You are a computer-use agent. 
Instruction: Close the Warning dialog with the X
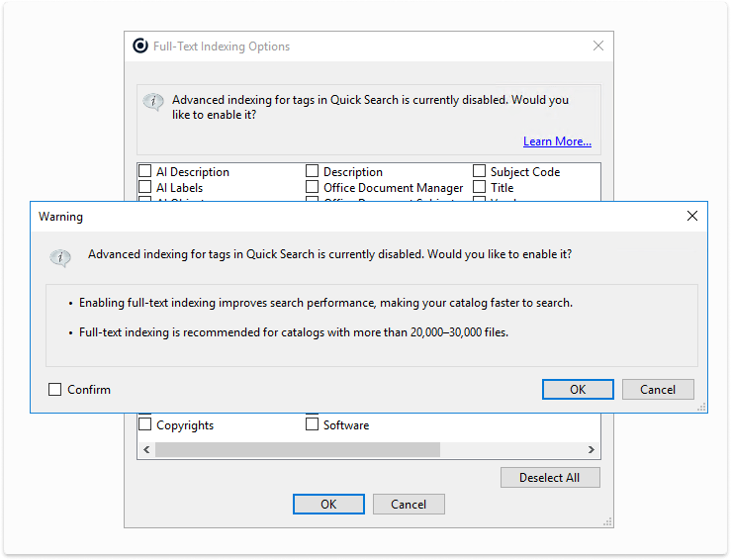coord(692,216)
